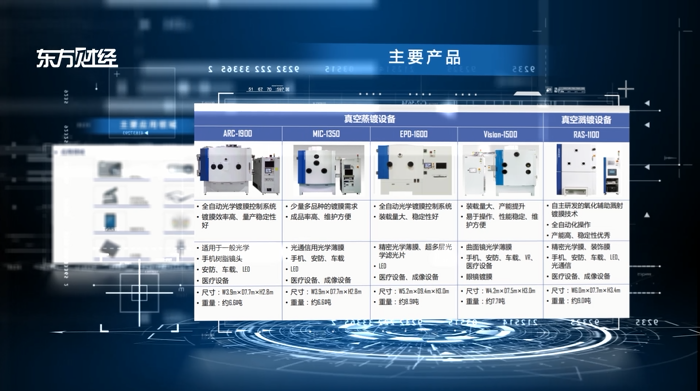Click 成品率高、维护方便 under MIC-1350
This screenshot has width=700, height=391.
click(x=321, y=217)
